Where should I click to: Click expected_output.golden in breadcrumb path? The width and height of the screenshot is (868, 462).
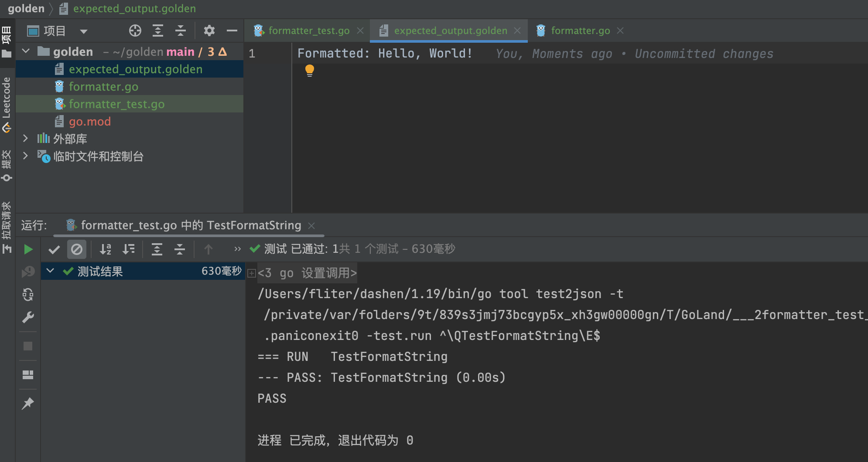(x=134, y=9)
